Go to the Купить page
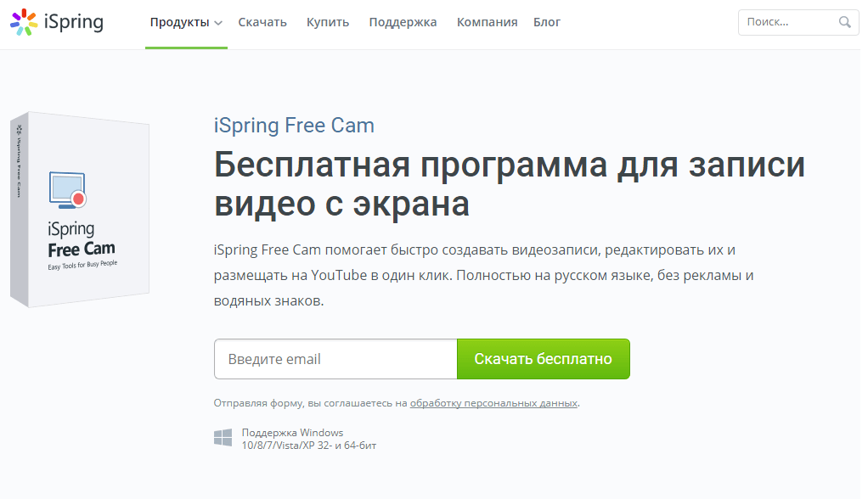868x499 pixels. click(328, 22)
